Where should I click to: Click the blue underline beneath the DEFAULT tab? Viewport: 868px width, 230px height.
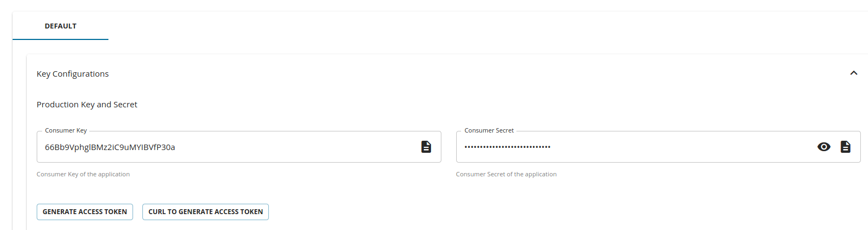(60, 39)
